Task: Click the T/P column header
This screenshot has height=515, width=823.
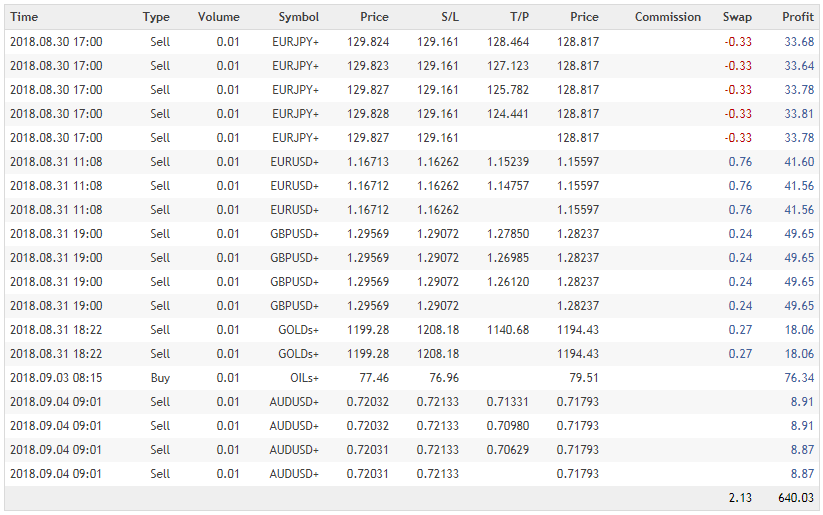Action: coord(519,17)
